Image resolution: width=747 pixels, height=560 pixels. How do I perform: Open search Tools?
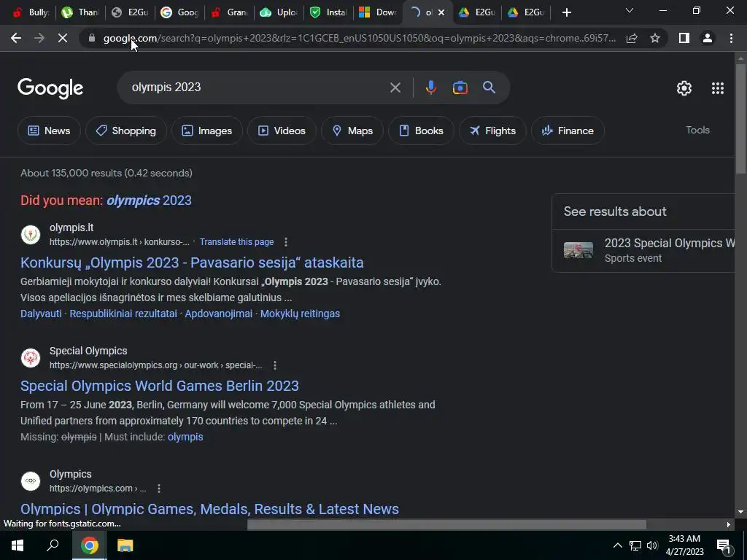tap(697, 130)
